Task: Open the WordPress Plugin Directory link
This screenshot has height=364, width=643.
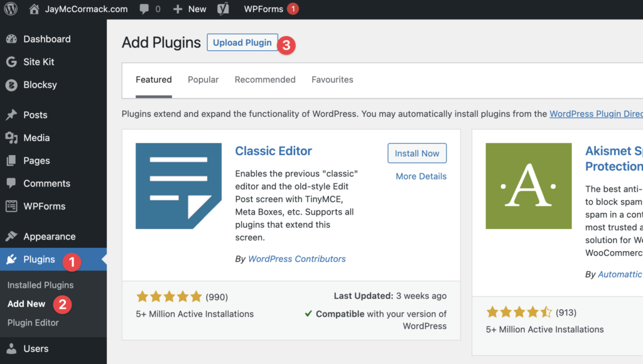Action: point(597,114)
